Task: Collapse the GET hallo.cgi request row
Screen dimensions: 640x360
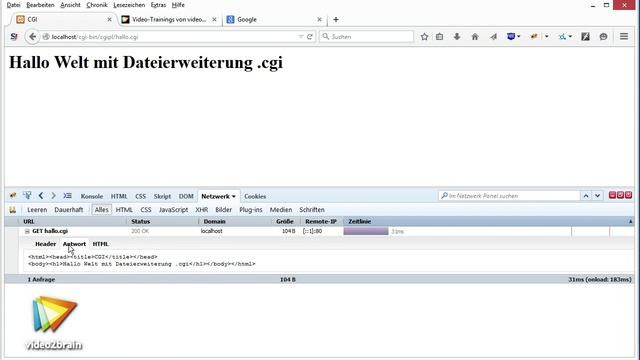Action: (x=27, y=231)
